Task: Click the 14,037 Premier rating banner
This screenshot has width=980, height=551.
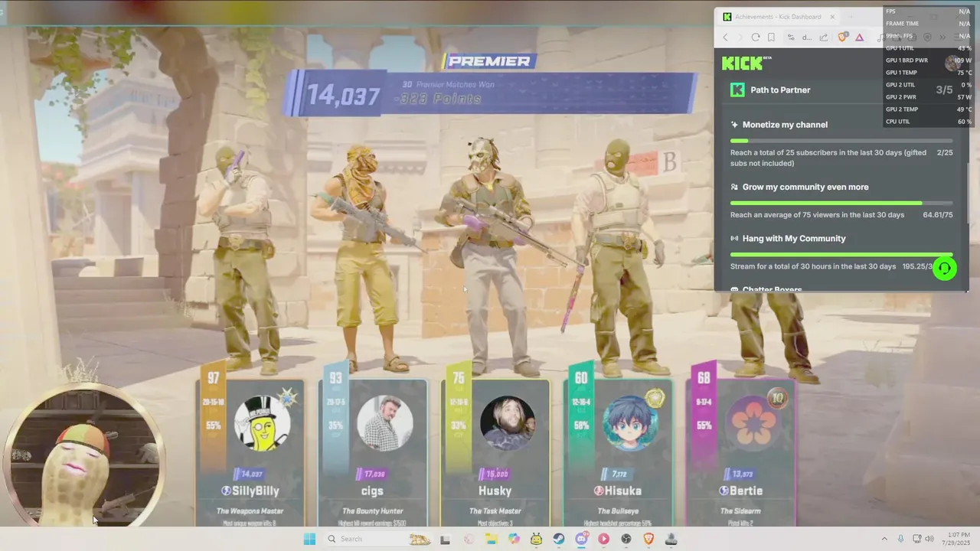Action: point(490,93)
